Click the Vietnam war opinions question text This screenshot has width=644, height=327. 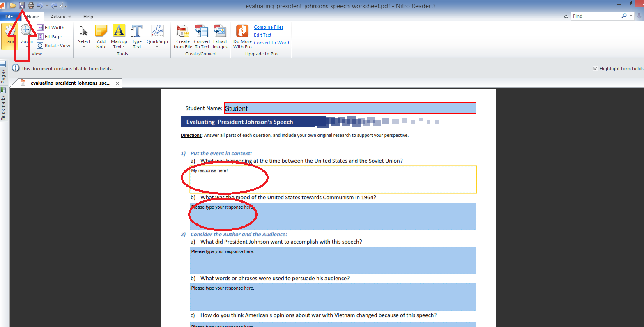click(x=318, y=315)
